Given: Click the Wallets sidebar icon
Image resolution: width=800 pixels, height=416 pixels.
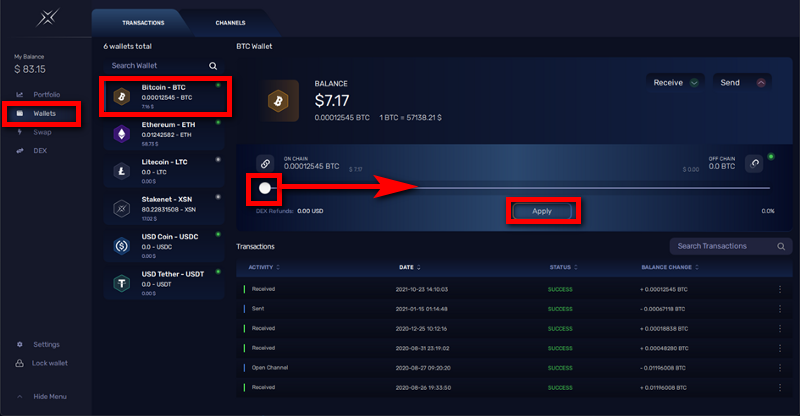Looking at the screenshot, I should tap(19, 113).
